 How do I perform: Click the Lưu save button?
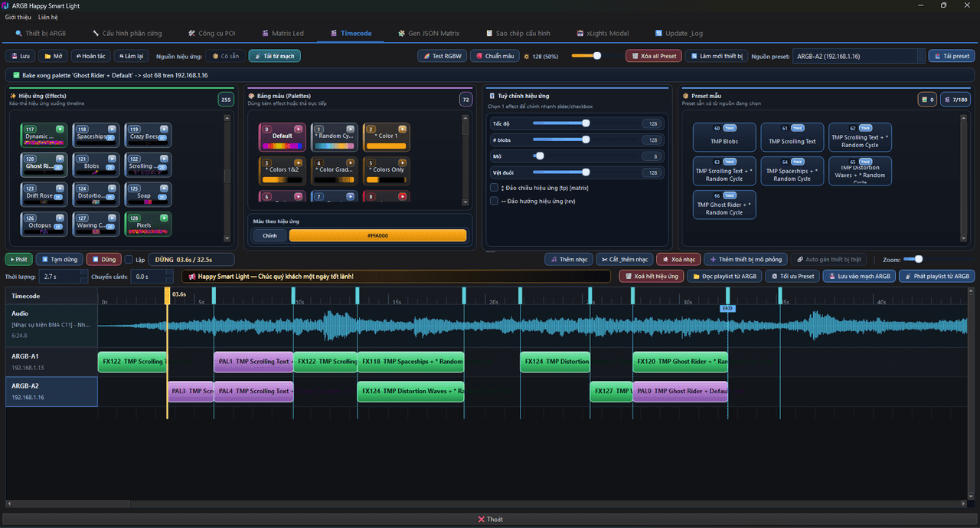coord(20,56)
